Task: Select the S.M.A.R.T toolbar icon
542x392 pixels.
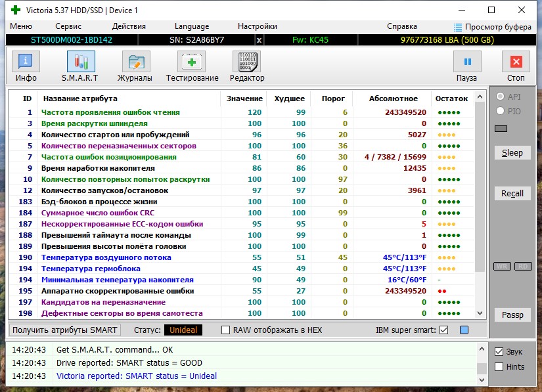Action: [81, 62]
